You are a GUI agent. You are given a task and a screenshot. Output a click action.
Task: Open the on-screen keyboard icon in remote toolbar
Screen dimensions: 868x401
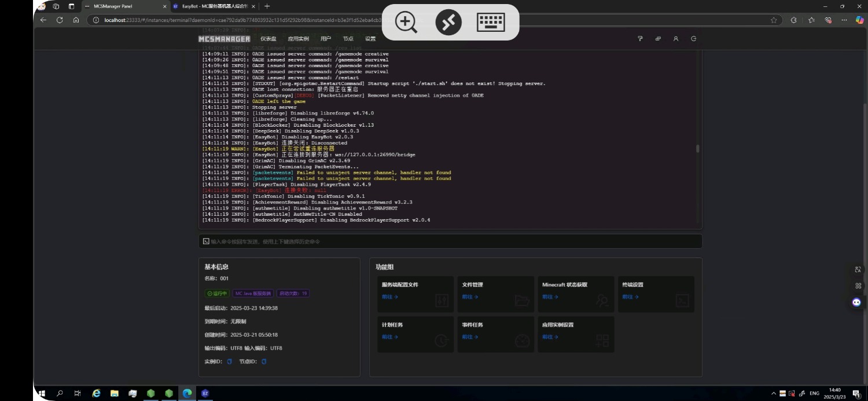click(491, 23)
